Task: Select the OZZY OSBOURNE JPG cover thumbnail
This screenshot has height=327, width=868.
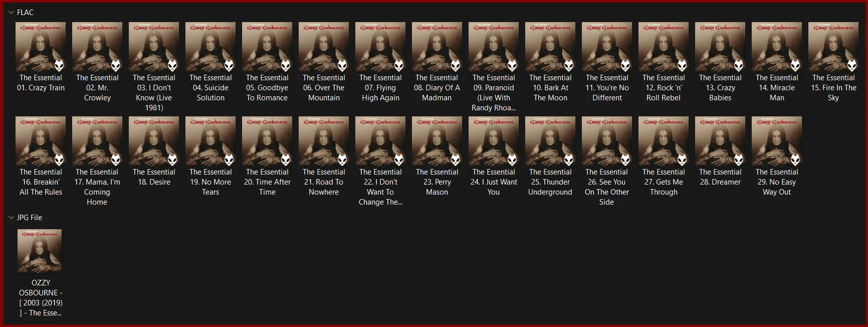Action: (40, 251)
